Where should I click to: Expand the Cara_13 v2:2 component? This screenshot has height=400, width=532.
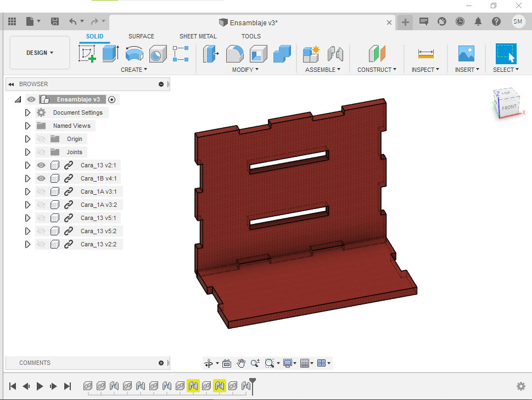click(x=28, y=244)
